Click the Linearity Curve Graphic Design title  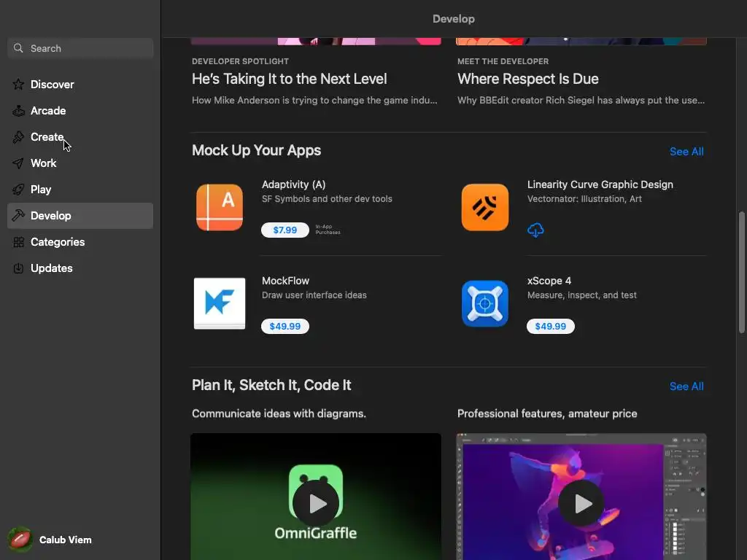(x=600, y=184)
